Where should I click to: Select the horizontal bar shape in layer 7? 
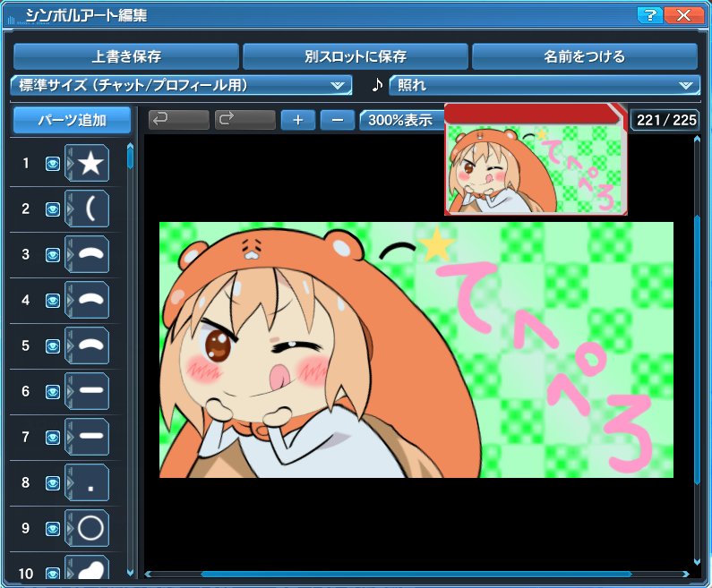(x=90, y=437)
